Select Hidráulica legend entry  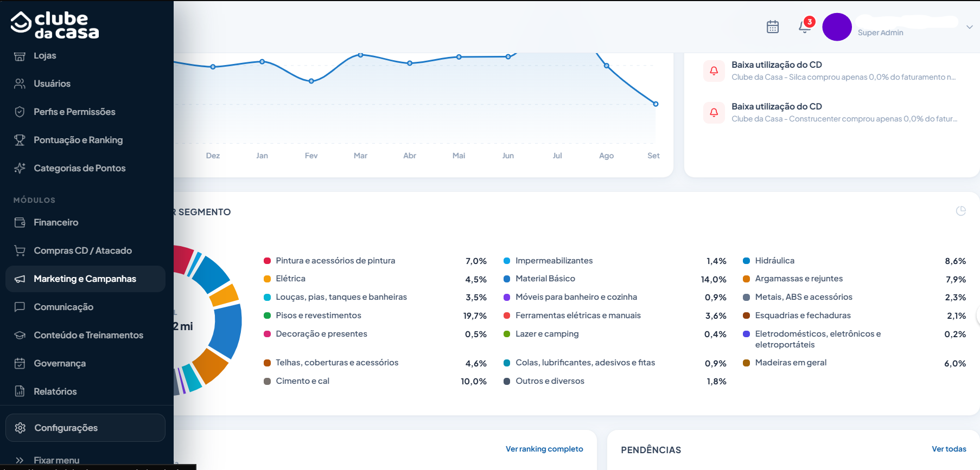tap(854, 261)
